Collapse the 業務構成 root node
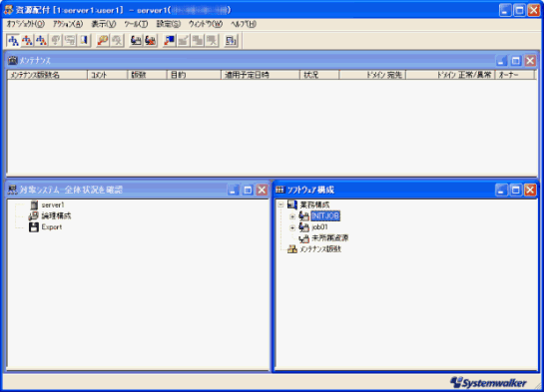This screenshot has height=392, width=544. click(x=281, y=204)
